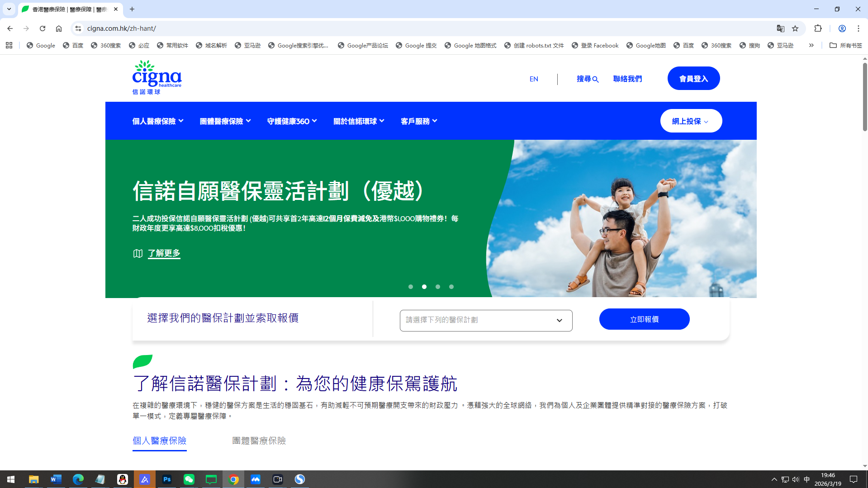Open a new browser tab
Screen dimensions: 868x488
pos(132,9)
